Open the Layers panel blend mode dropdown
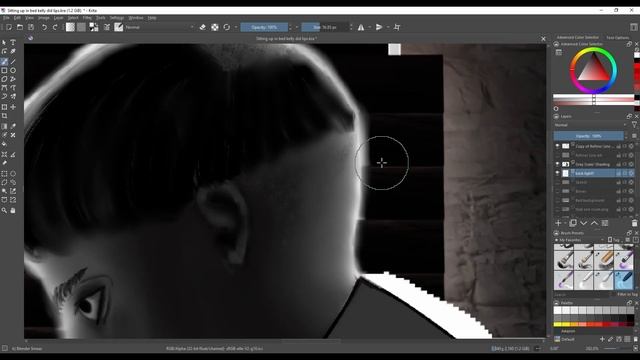The image size is (640, 360). 591,125
